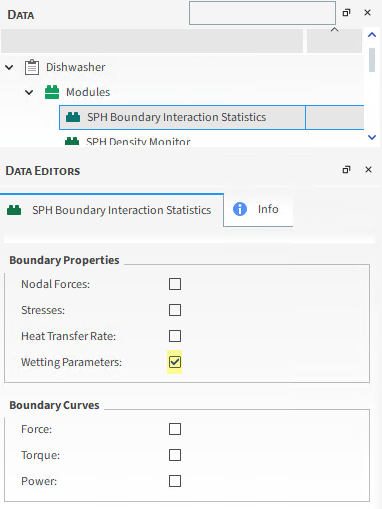The height and width of the screenshot is (509, 382).
Task: Select SPH Density Monitor in tree
Action: tap(138, 142)
